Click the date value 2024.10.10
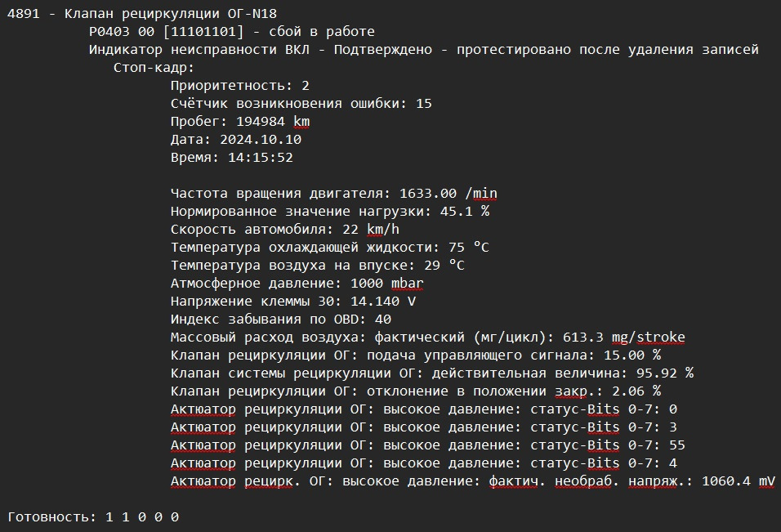The width and height of the screenshot is (781, 532). [x=261, y=140]
